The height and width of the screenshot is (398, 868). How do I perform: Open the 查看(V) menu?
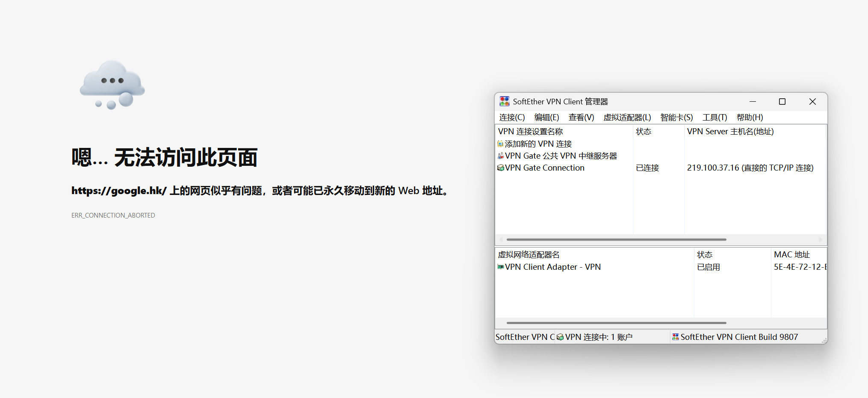tap(581, 118)
